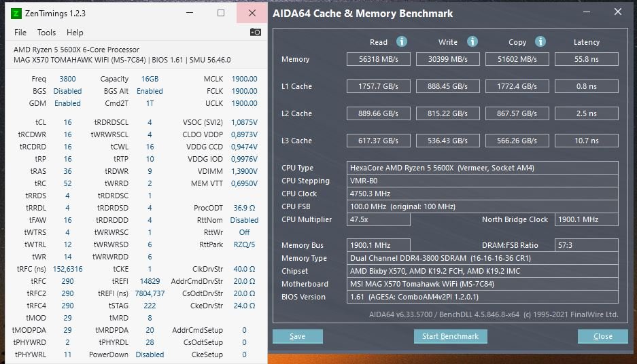Click L1 Cache Write value 888.45 GB/s

point(448,86)
